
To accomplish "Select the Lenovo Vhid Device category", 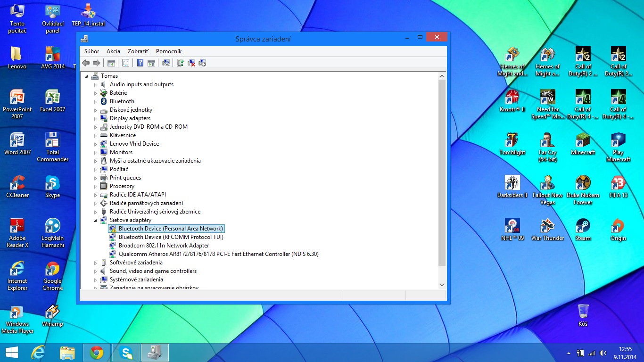I will pos(134,144).
